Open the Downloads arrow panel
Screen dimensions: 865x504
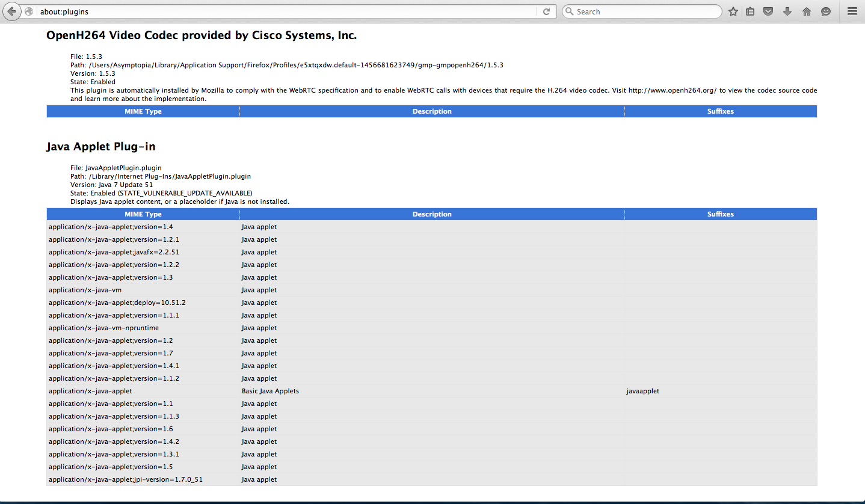(787, 11)
